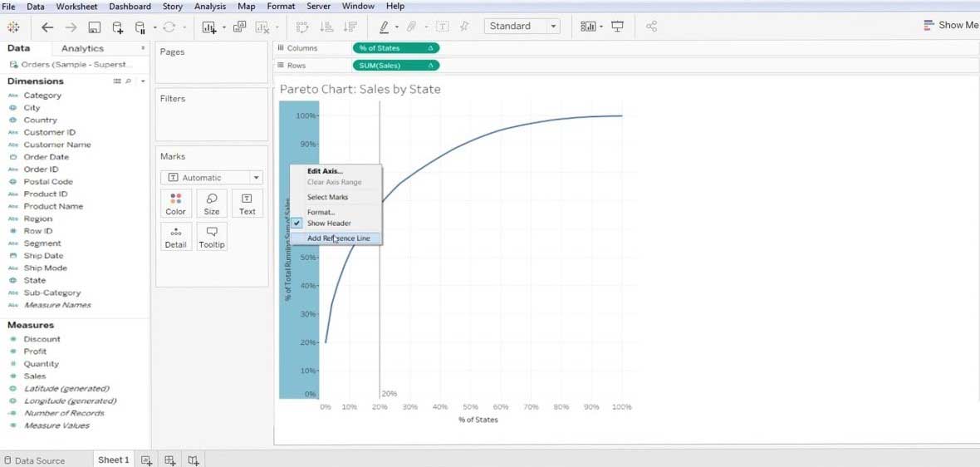This screenshot has width=980, height=467.
Task: Click the % of States pill
Action: (x=396, y=48)
